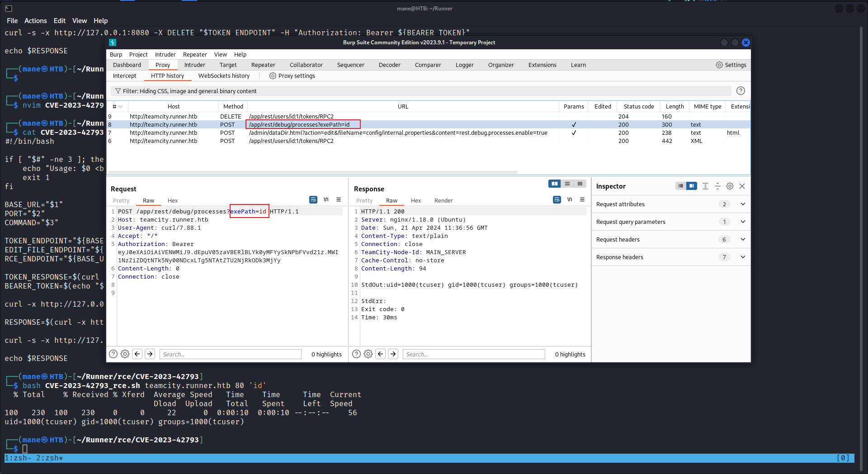Open Burp Settings gear button
The image size is (868, 474).
tap(731, 65)
